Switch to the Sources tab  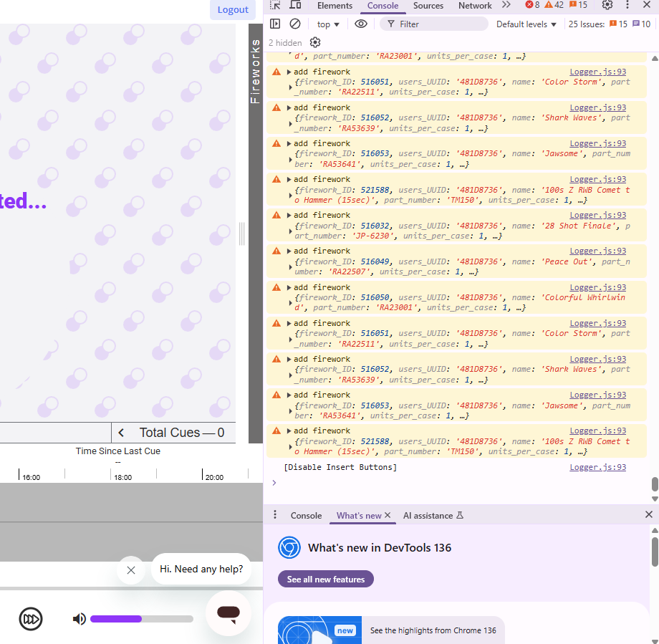pos(428,5)
